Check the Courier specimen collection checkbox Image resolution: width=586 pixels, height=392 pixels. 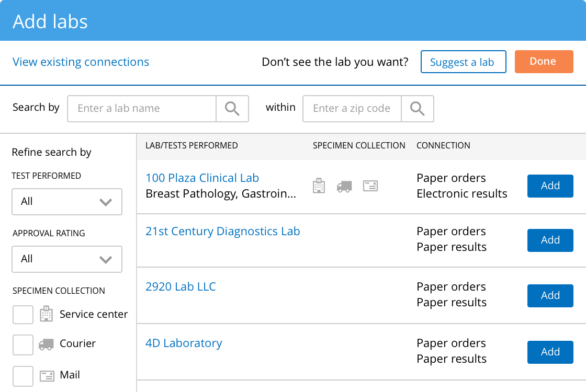(23, 344)
